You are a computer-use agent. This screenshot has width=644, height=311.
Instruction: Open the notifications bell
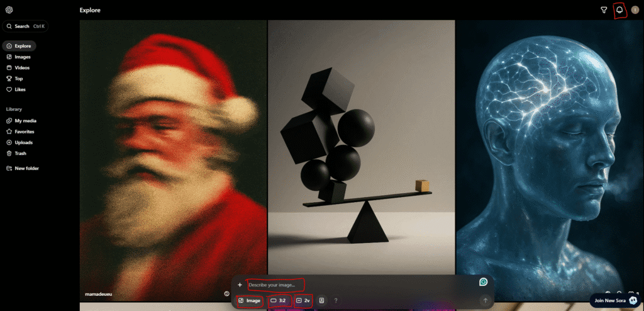620,10
